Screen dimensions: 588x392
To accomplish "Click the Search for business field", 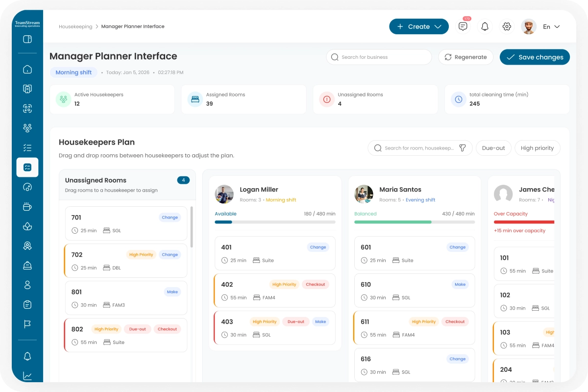I will click(379, 57).
